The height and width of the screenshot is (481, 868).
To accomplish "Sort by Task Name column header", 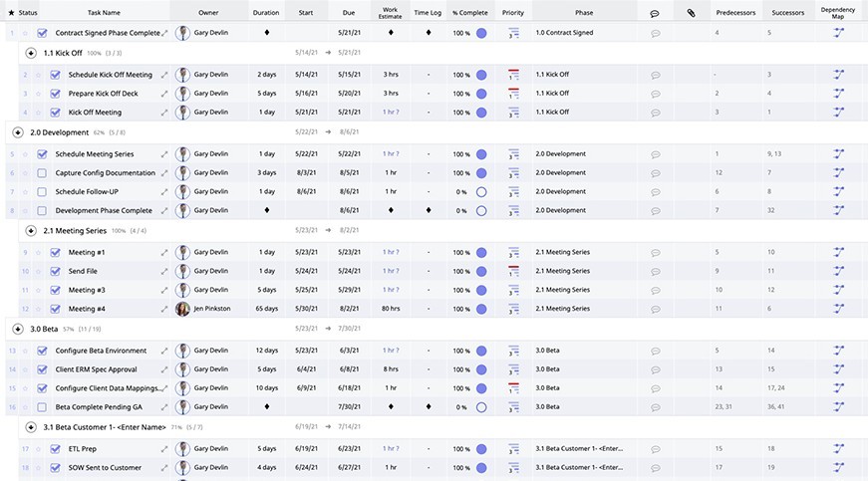I will [x=104, y=13].
